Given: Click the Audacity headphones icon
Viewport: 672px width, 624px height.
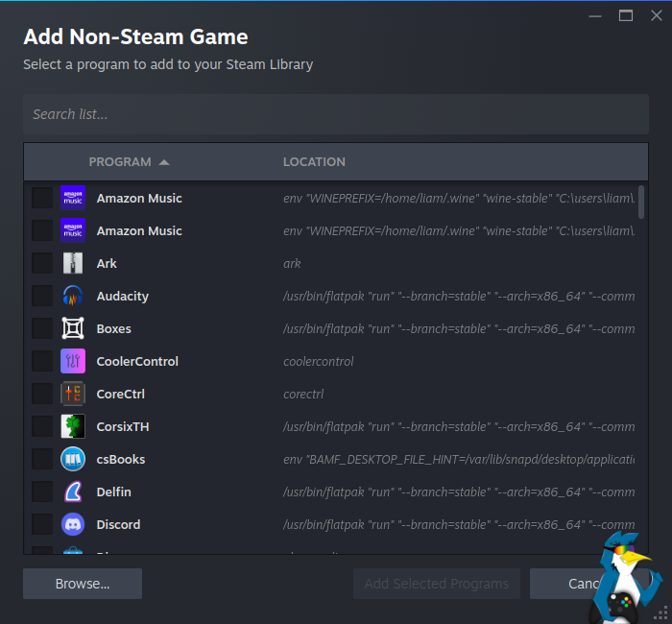Looking at the screenshot, I should [x=73, y=296].
